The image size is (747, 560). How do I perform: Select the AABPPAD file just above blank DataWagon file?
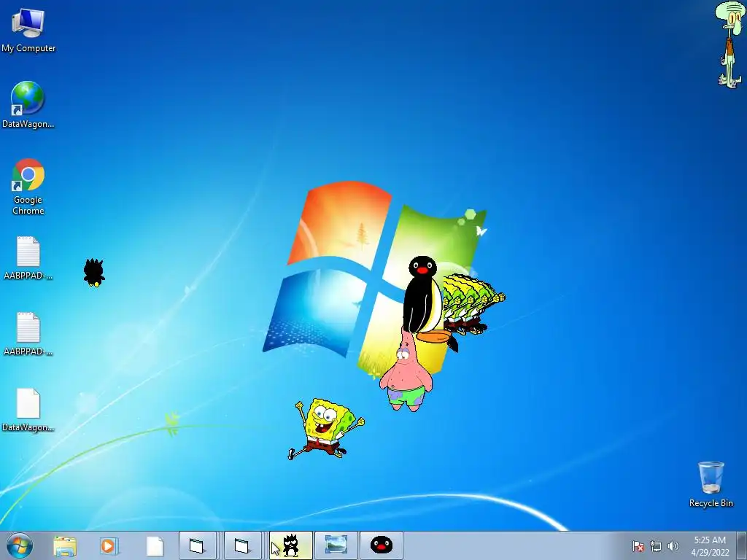click(28, 334)
